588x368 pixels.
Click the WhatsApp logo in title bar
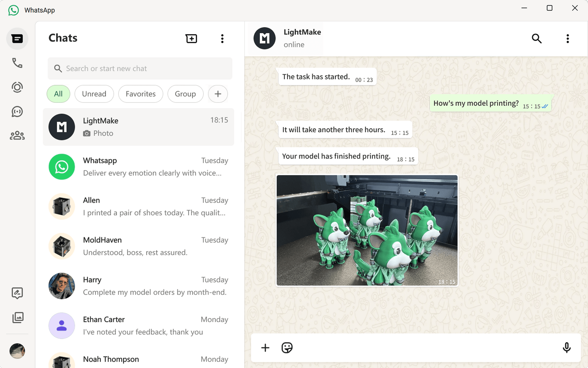pyautogui.click(x=13, y=10)
